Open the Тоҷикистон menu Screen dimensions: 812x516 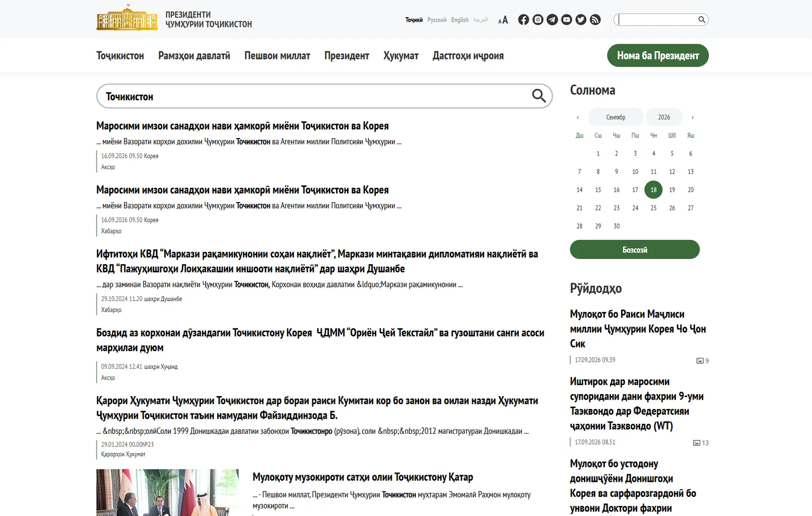point(120,55)
